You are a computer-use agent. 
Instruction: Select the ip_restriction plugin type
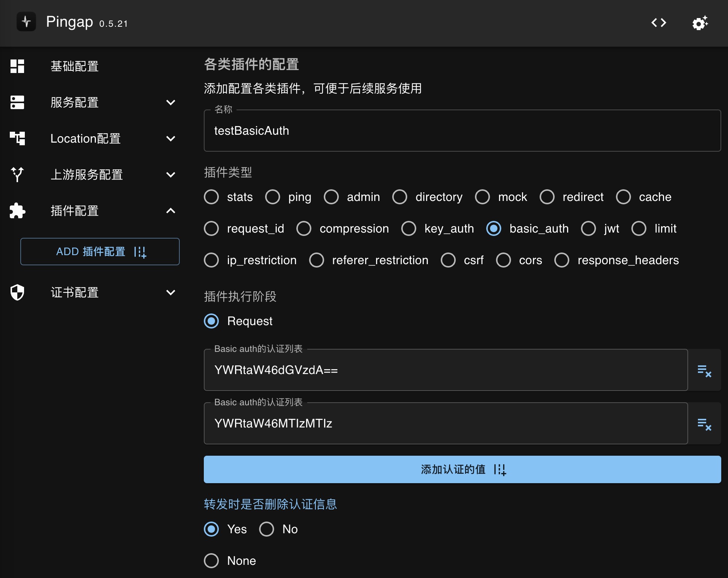pyautogui.click(x=211, y=260)
